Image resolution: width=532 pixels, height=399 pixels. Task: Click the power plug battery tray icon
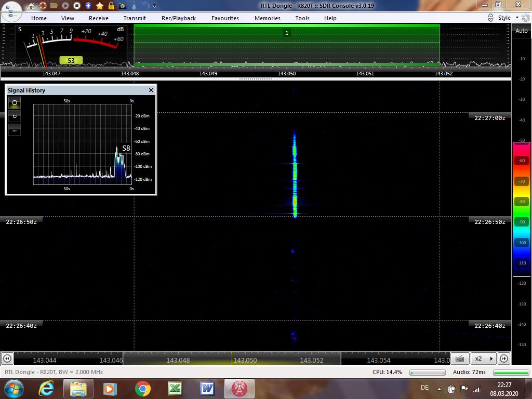(451, 389)
